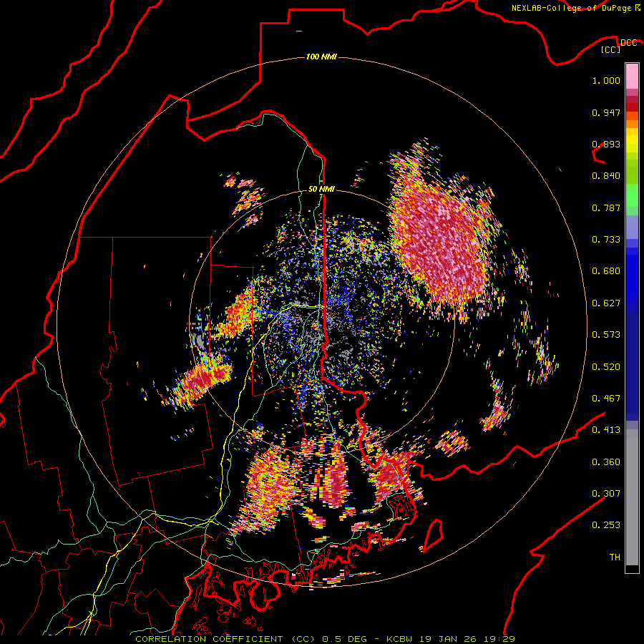Click the 0.627 legend value
Viewport: 644px width, 644px height.
tap(606, 303)
